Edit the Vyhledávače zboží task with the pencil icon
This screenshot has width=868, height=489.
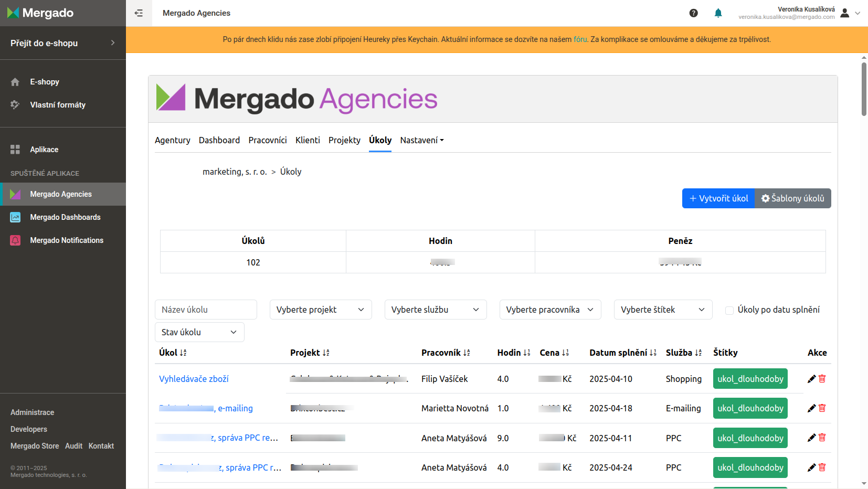pyautogui.click(x=811, y=379)
